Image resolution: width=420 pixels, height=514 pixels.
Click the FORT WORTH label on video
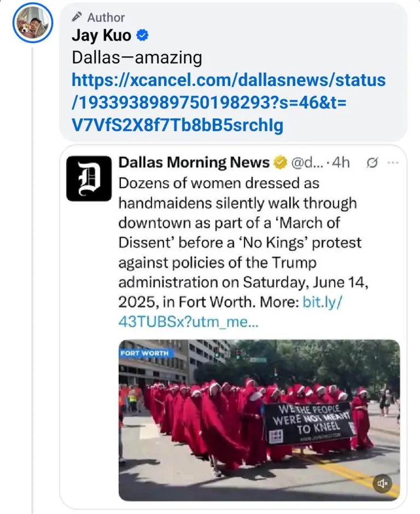(144, 353)
